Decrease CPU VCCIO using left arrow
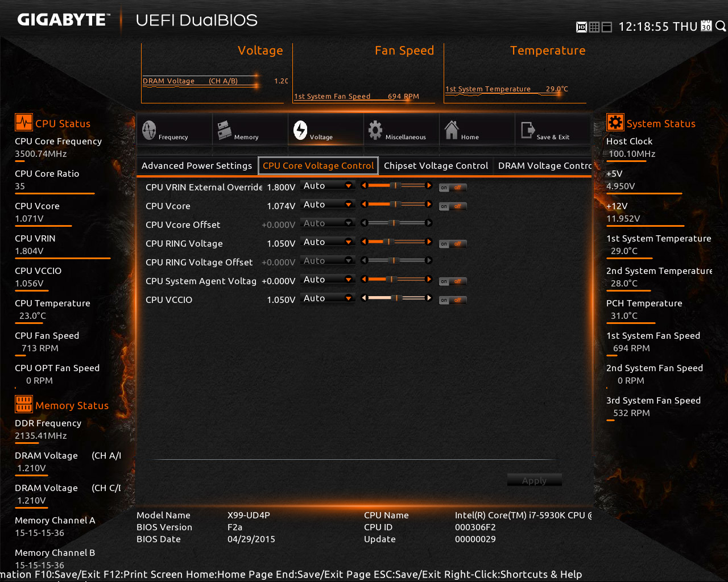Viewport: 728px width, 582px height. 365,298
